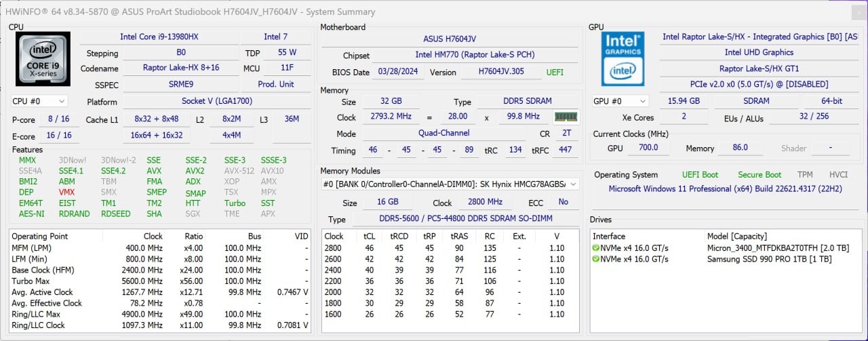The width and height of the screenshot is (868, 341).
Task: Select the 1600 clock row in memory timings table
Action: pyautogui.click(x=450, y=314)
